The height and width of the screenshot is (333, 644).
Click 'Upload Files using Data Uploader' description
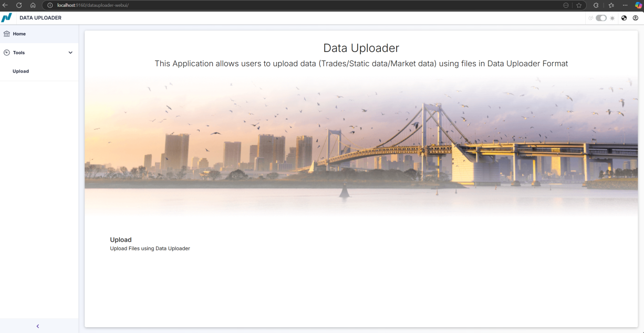(x=150, y=248)
